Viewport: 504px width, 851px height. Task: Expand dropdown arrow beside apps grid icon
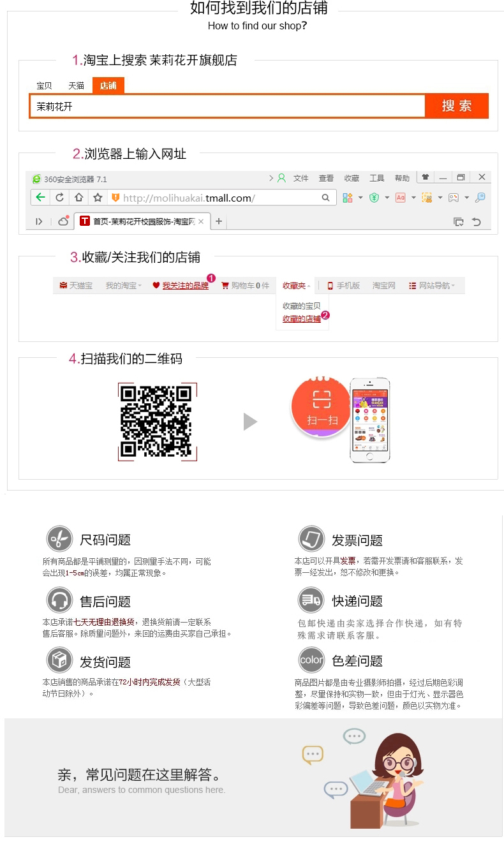tap(360, 198)
